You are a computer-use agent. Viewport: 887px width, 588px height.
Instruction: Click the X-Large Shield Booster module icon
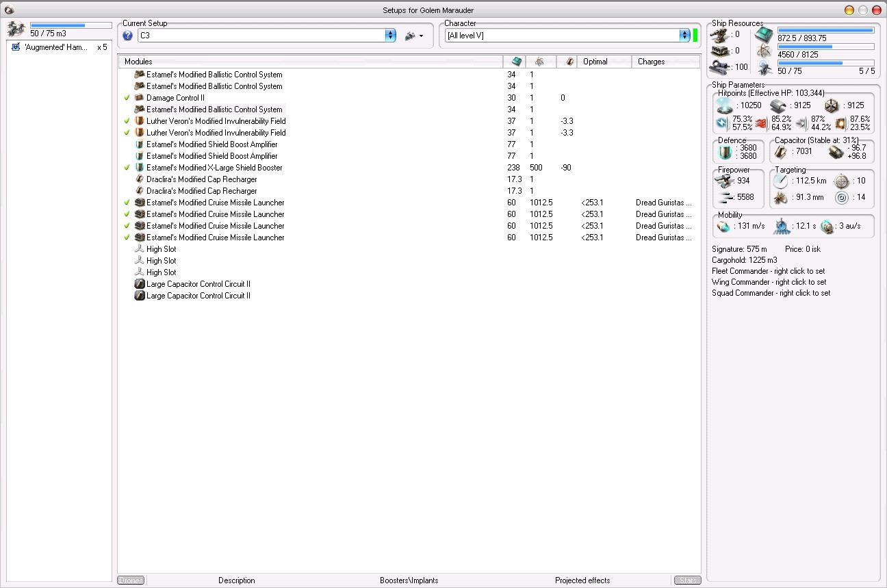[x=140, y=168]
